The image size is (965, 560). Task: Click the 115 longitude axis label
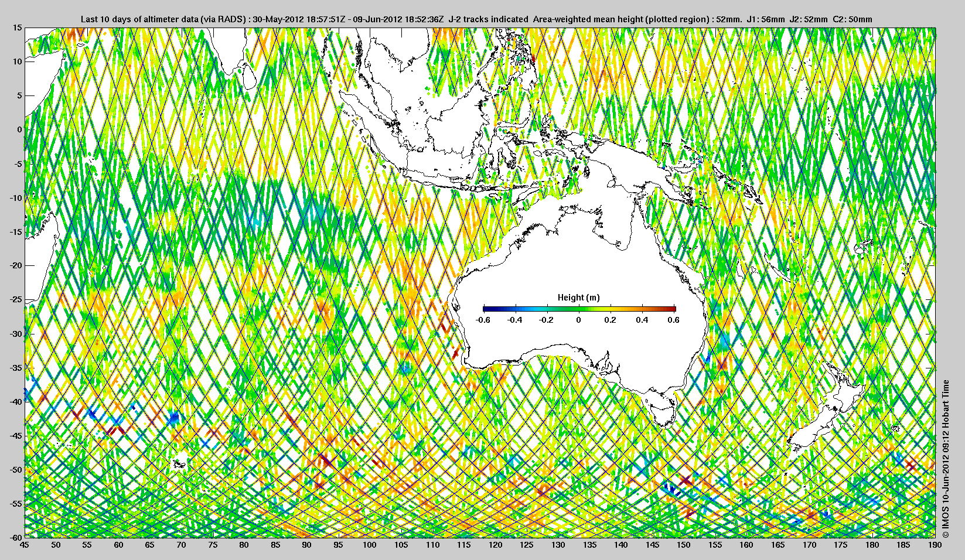(464, 545)
